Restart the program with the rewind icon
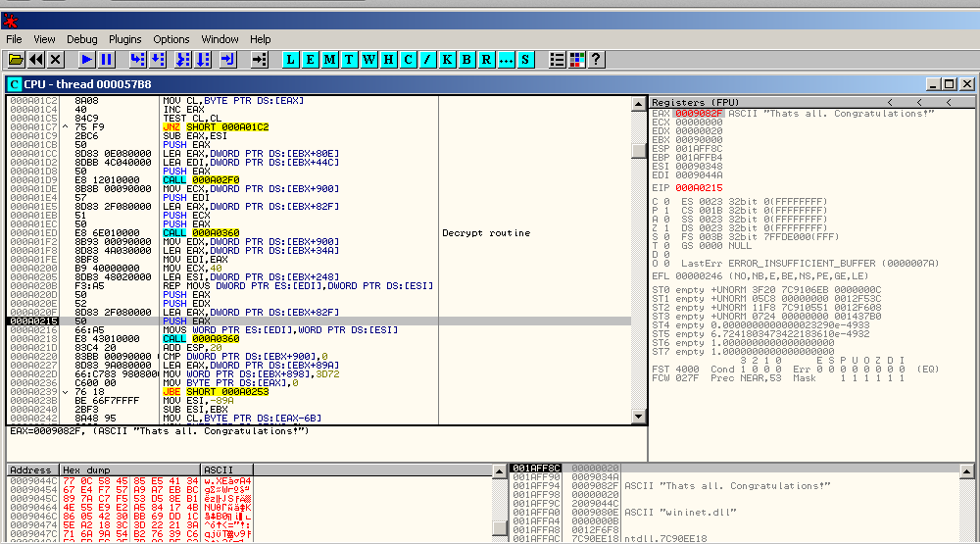This screenshot has height=544, width=980. 36,60
